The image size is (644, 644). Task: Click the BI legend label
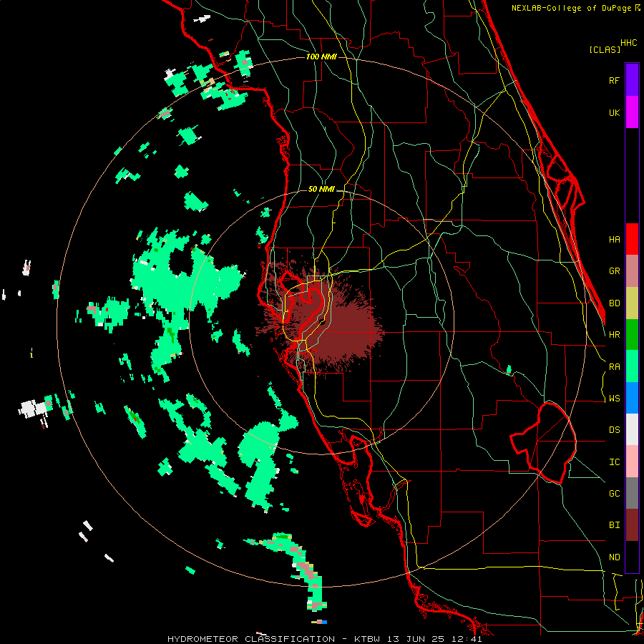(x=614, y=525)
